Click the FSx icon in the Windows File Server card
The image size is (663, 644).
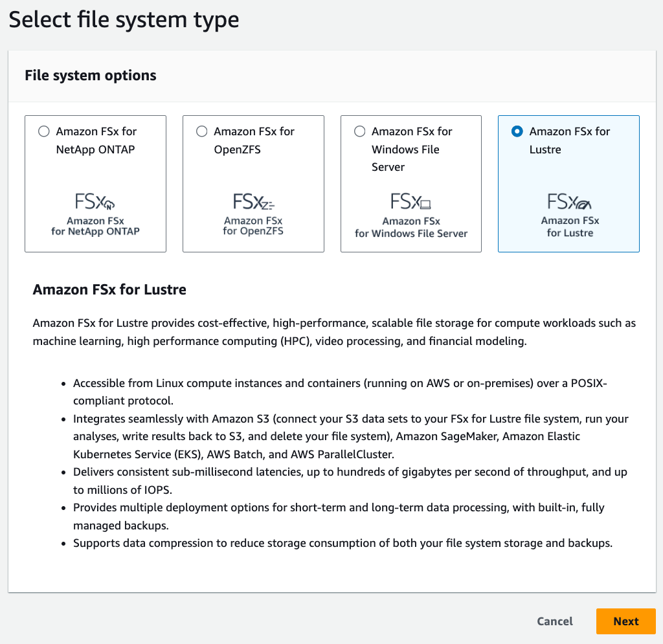tap(410, 202)
